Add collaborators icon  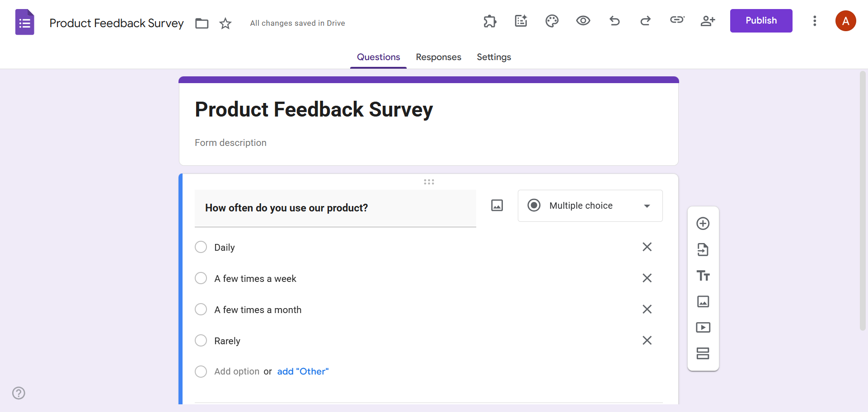(708, 21)
